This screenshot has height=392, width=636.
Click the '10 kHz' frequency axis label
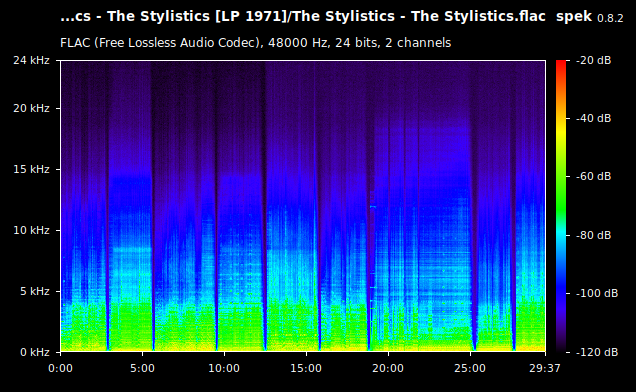[x=31, y=230]
